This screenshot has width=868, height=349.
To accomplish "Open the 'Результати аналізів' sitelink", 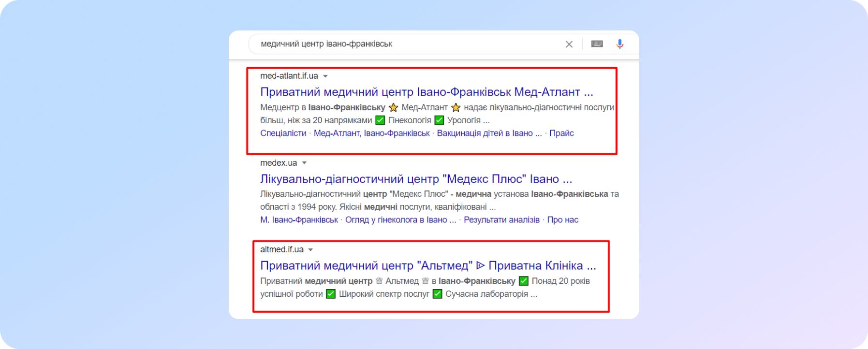I will tap(501, 220).
